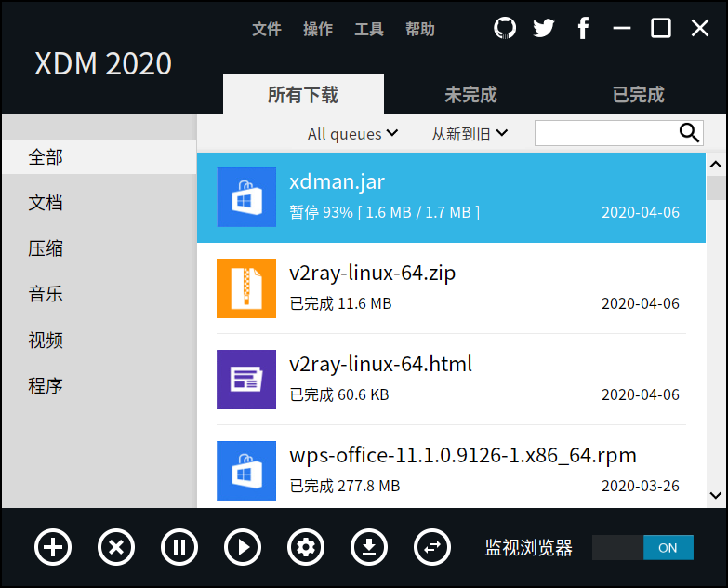Open the 帮助 menu
Screen dimensions: 728x588
(420, 29)
